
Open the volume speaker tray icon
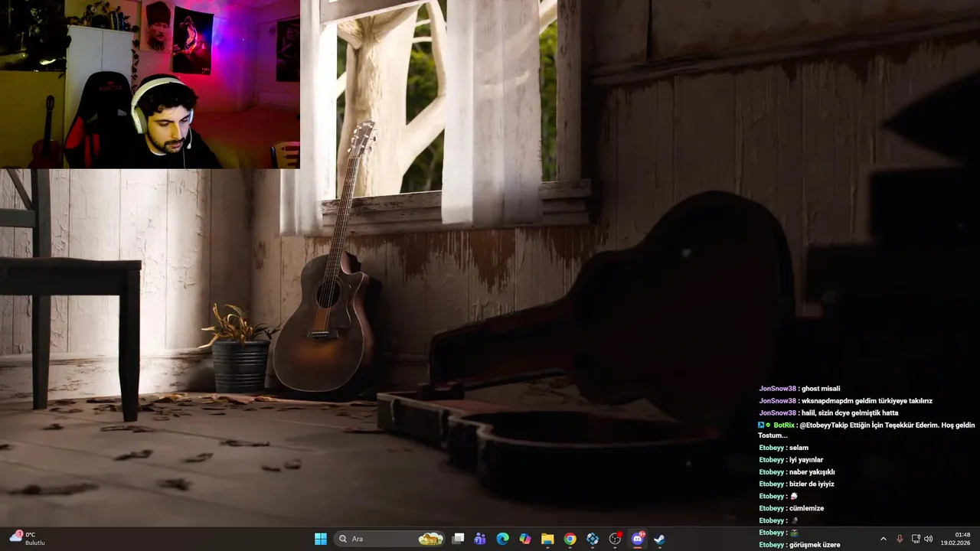tap(929, 539)
